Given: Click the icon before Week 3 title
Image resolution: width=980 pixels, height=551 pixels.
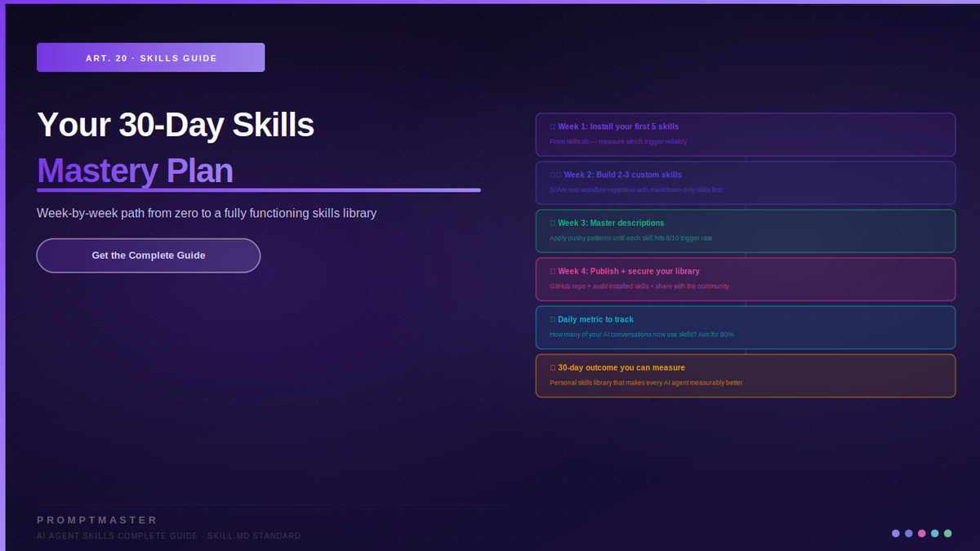Looking at the screenshot, I should coord(553,224).
